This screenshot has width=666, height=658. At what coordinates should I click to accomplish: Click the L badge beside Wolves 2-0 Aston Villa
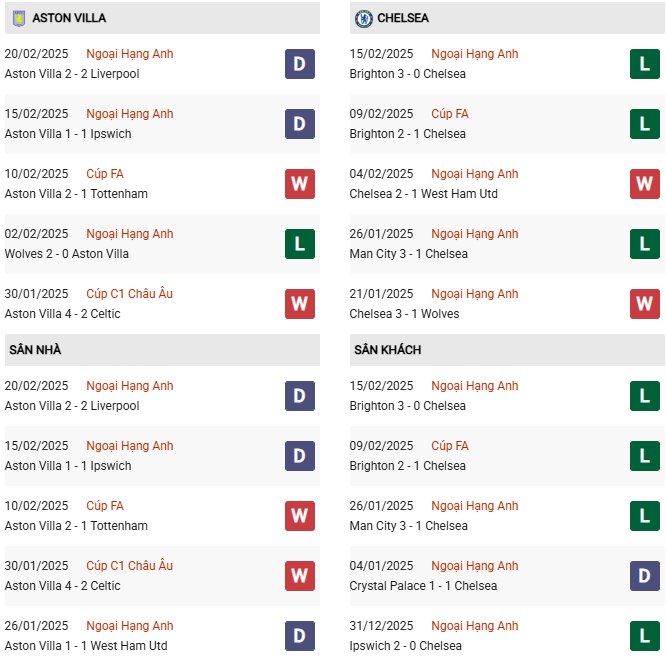(x=300, y=244)
